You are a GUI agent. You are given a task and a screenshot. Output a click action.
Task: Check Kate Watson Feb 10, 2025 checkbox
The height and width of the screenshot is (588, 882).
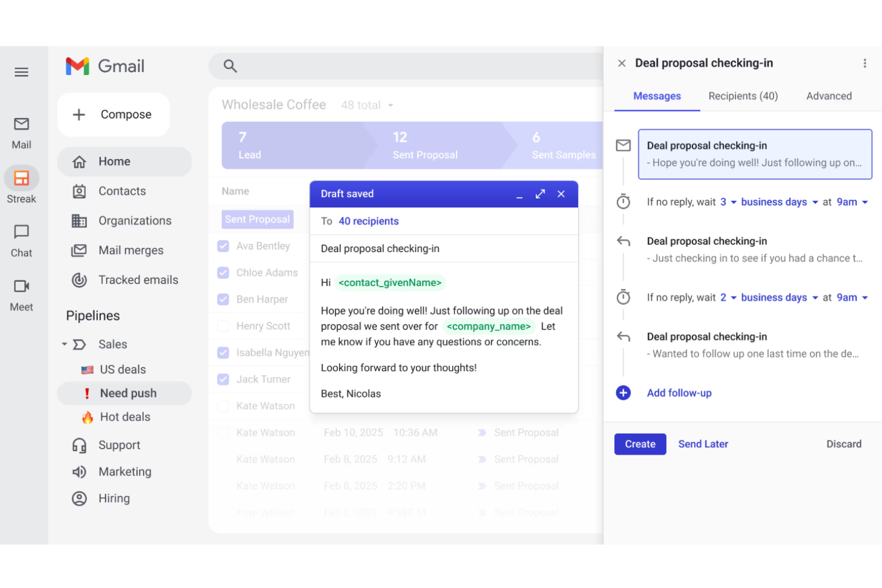[x=223, y=433]
